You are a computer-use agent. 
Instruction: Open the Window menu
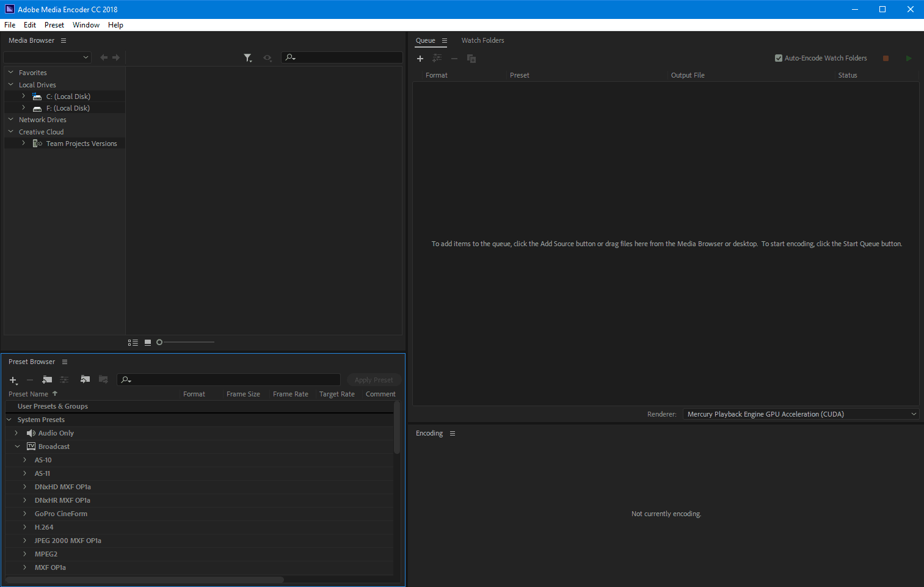[86, 25]
